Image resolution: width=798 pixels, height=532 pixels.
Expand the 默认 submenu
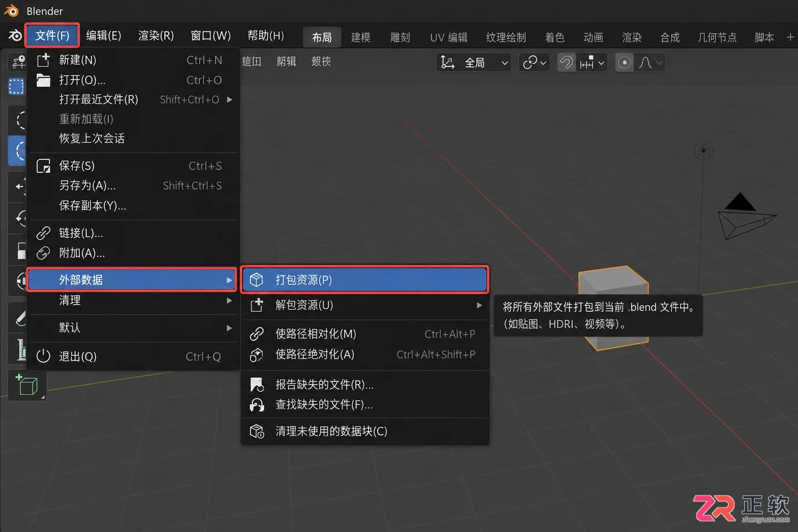point(133,328)
